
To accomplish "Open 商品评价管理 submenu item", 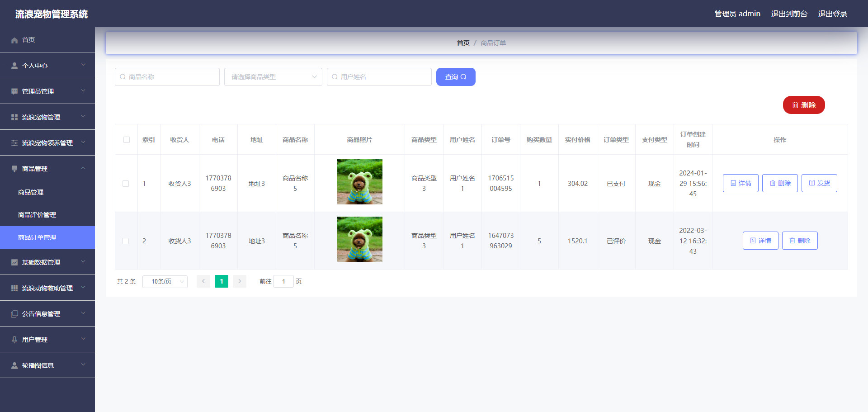I will click(x=47, y=215).
